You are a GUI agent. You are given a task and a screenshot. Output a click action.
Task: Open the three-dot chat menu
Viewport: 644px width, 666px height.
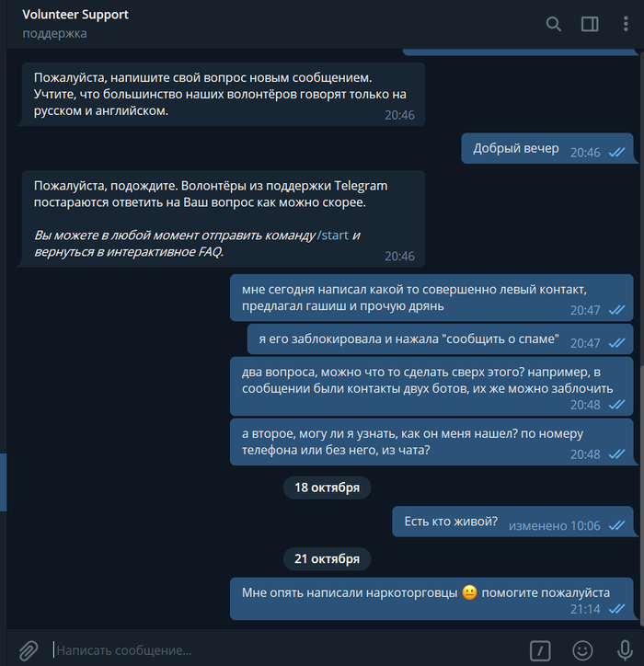coord(626,24)
